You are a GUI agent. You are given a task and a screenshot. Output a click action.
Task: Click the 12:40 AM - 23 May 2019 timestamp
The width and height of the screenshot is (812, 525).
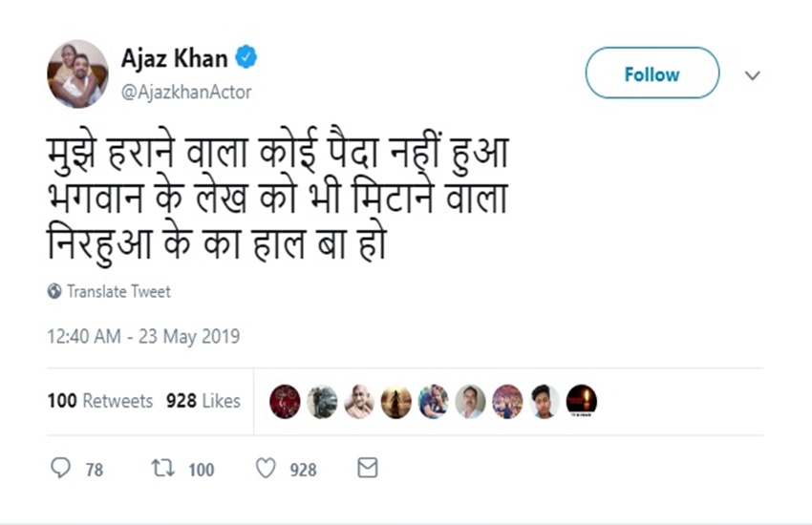(143, 337)
